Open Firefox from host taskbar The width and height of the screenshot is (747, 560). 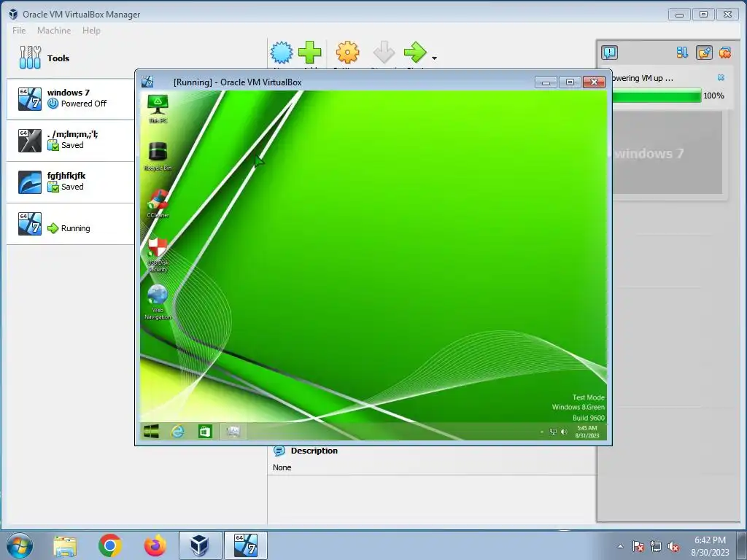[155, 545]
